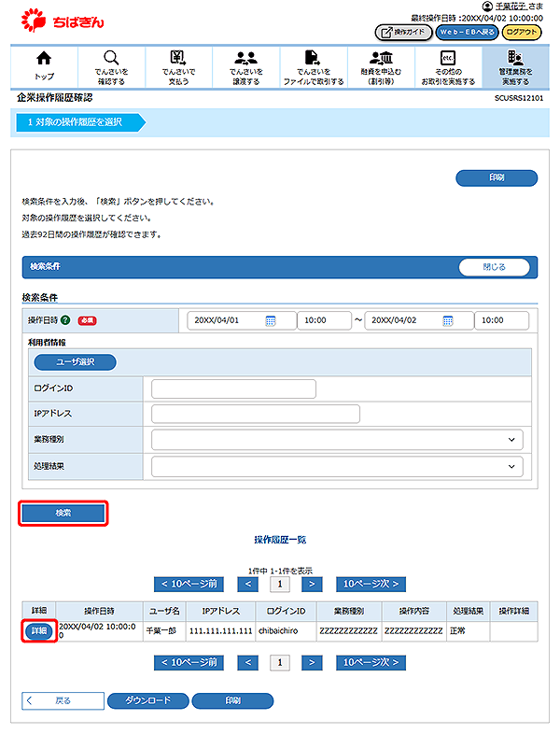Click the green help icon beside 操作日時

click(65, 320)
